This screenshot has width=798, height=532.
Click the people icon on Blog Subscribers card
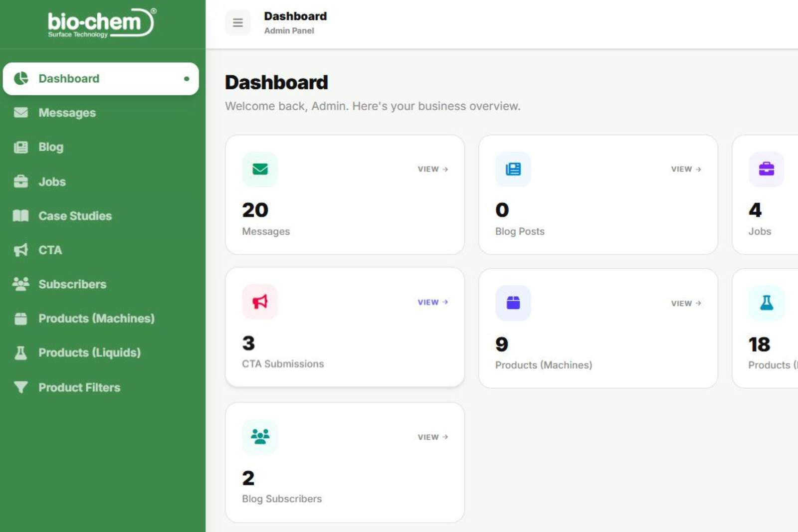click(x=260, y=437)
